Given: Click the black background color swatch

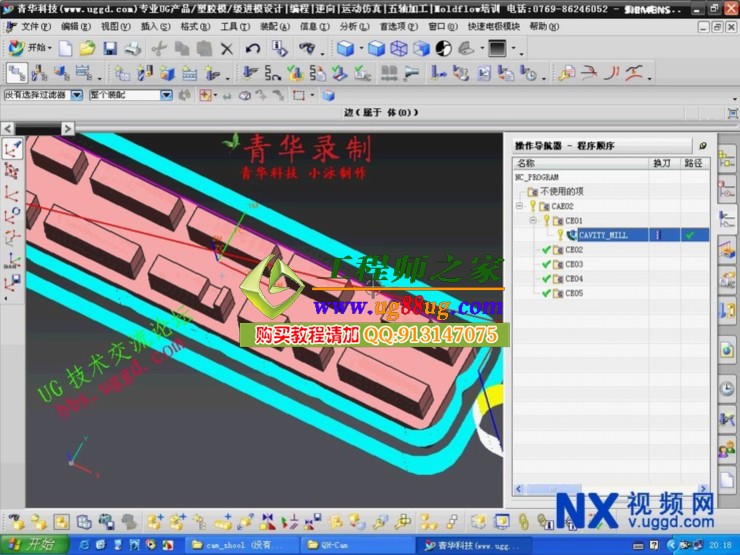Looking at the screenshot, I should (x=497, y=48).
